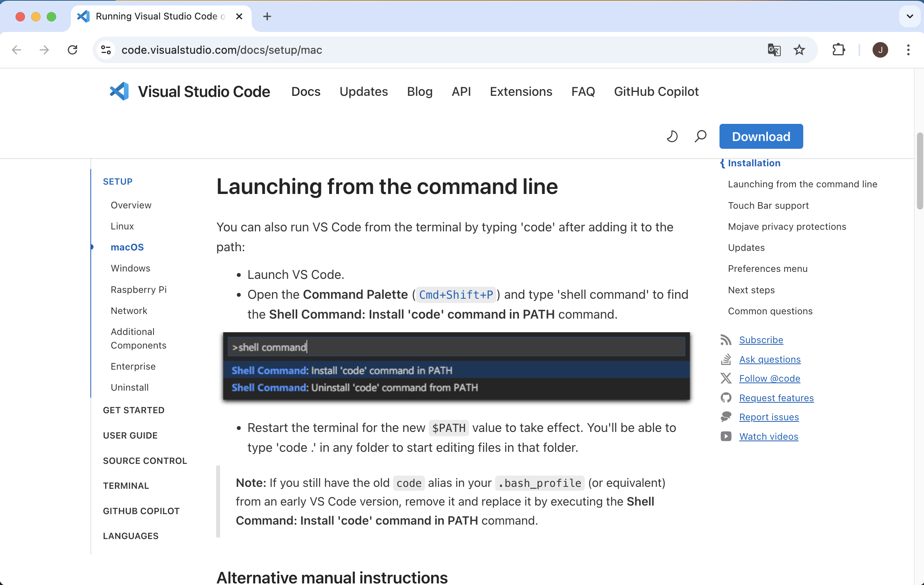Open the Docs navigation menu item
This screenshot has width=924, height=585.
click(x=306, y=92)
